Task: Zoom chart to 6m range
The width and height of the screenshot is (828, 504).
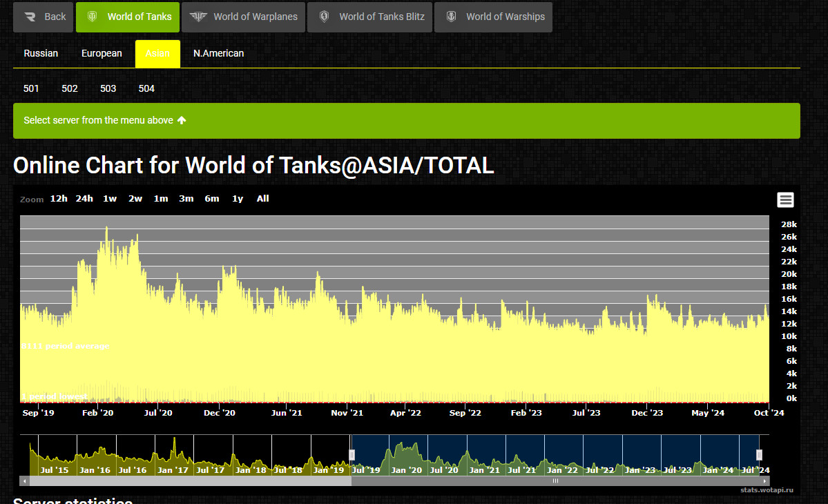Action: [x=212, y=199]
